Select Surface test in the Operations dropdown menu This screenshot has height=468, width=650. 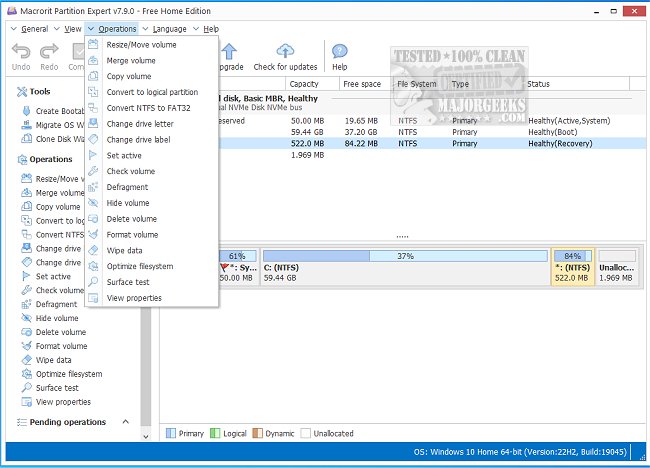click(x=128, y=282)
